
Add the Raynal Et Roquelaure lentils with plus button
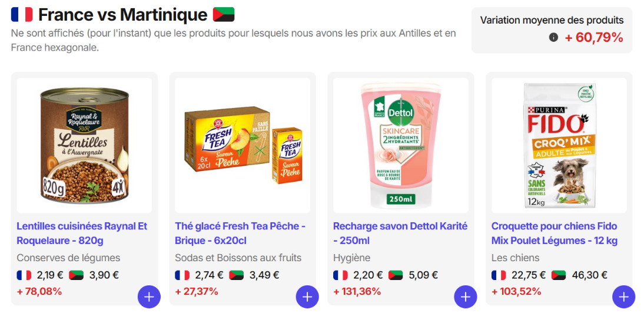click(x=149, y=297)
